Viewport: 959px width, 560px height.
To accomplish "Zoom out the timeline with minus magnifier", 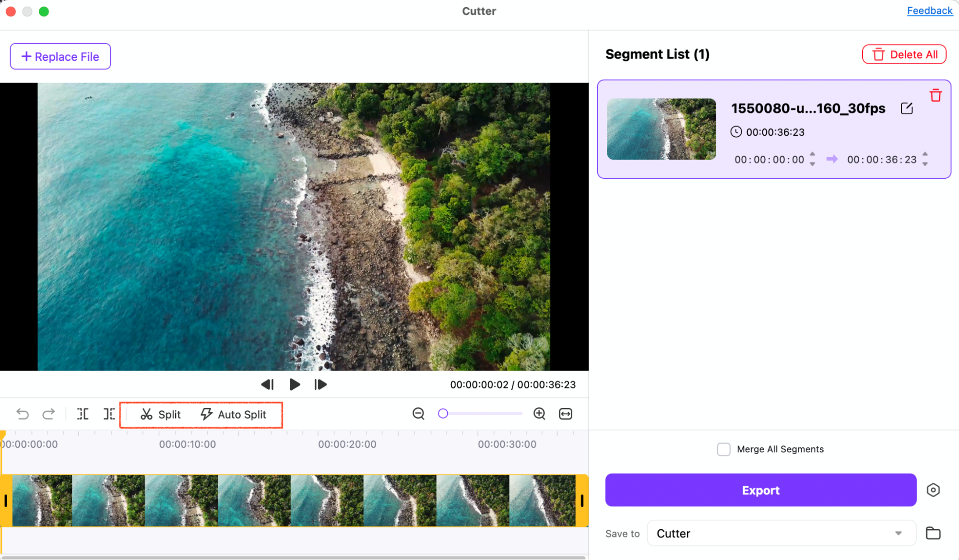I will point(418,414).
